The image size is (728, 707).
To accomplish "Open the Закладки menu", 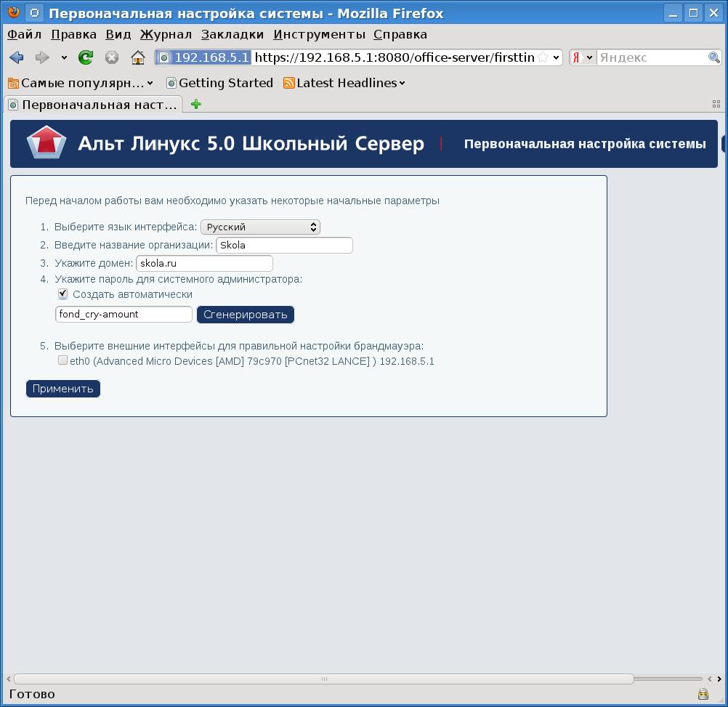I will click(x=232, y=34).
